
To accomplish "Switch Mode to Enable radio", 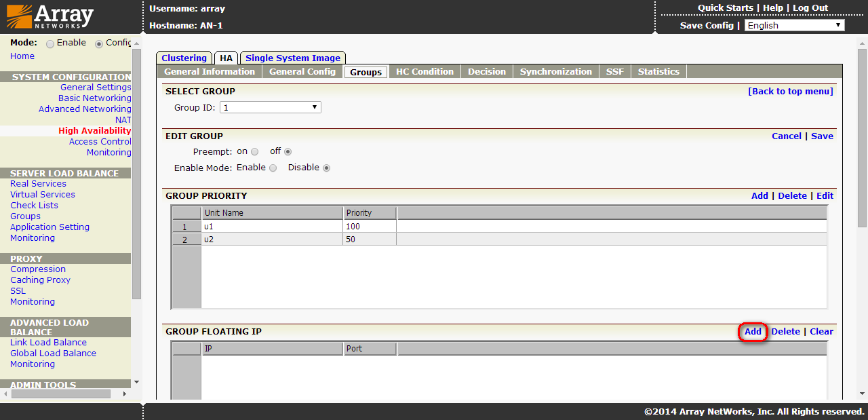I will click(50, 43).
